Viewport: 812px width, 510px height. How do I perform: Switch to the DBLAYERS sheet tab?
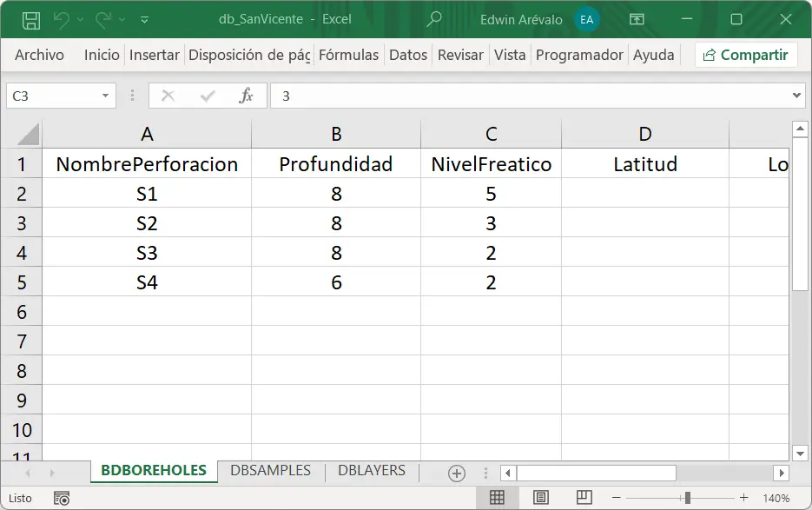372,471
